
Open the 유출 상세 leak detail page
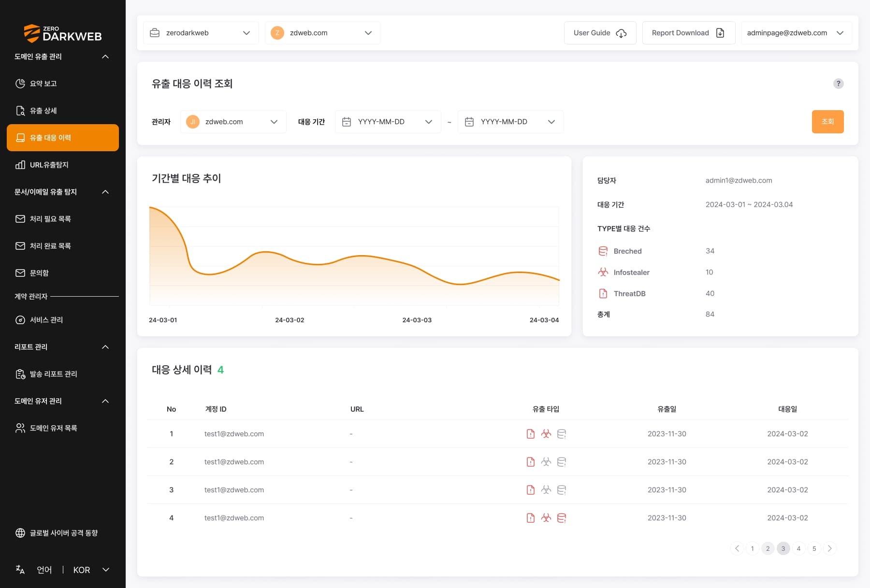coord(63,111)
